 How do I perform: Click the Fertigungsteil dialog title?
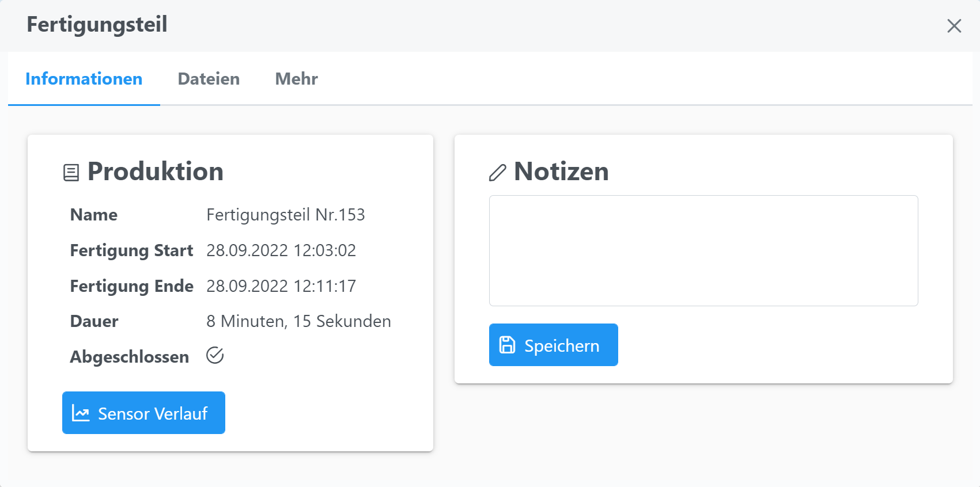pos(97,25)
